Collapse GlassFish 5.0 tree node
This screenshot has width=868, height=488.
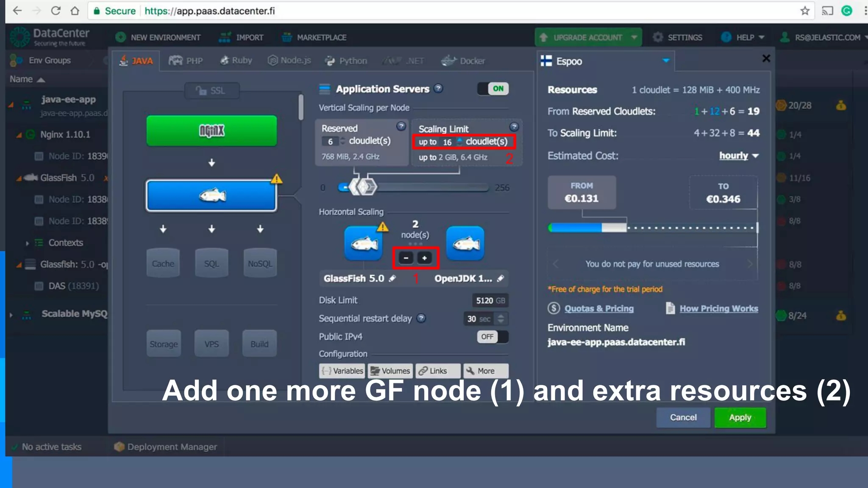[x=19, y=178]
